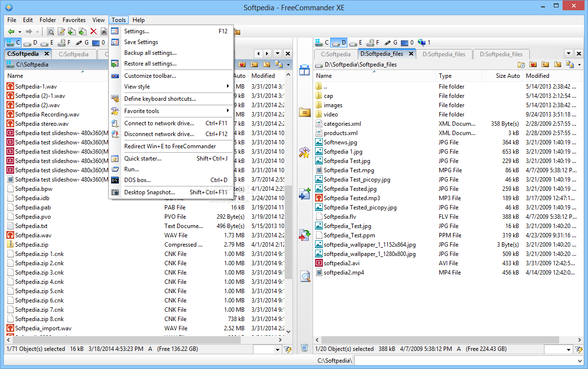Viewport: 588px width, 369px height.
Task: Click search magnifier icon on middle splitter
Action: [x=305, y=277]
